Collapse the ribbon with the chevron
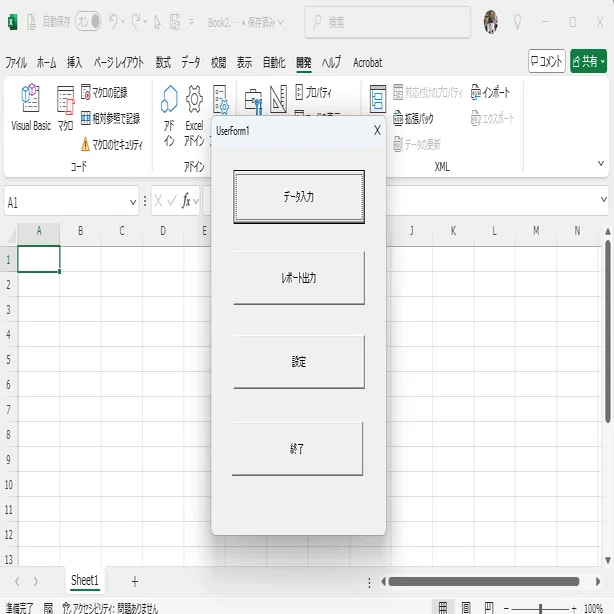This screenshot has width=614, height=614. click(601, 163)
